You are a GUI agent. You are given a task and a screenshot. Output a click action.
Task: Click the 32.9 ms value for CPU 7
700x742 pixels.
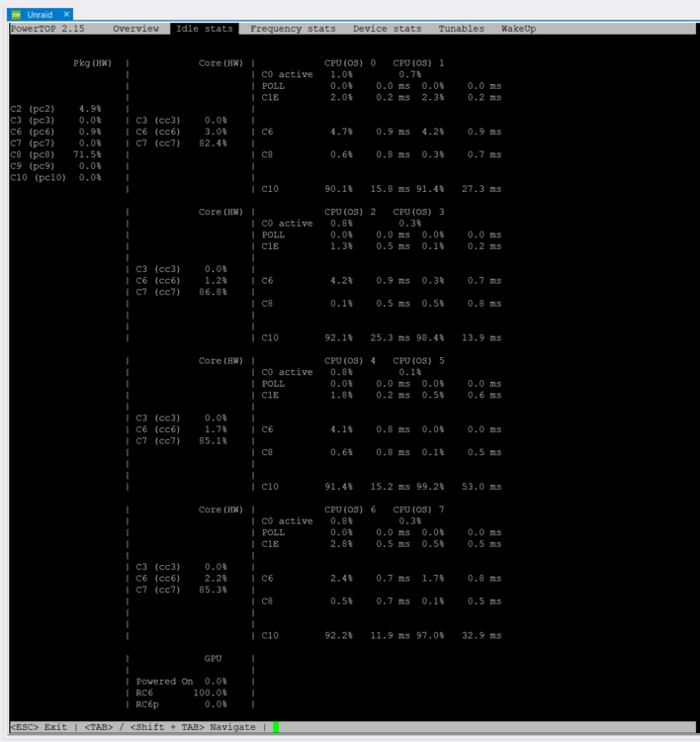481,635
